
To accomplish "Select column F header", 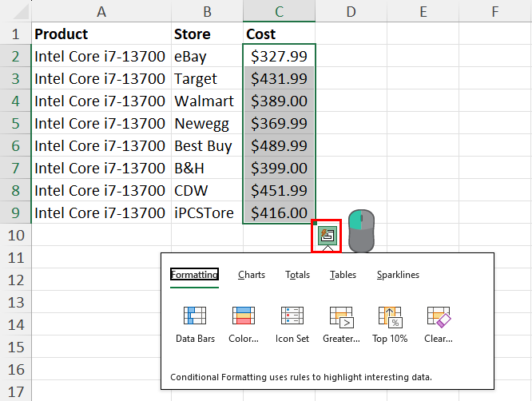I will pos(495,11).
